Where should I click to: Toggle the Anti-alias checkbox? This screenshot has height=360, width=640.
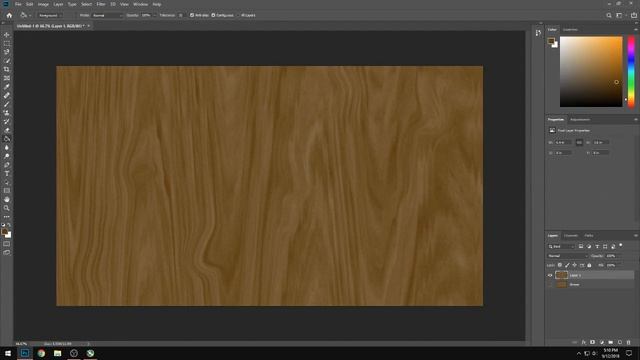coord(192,15)
